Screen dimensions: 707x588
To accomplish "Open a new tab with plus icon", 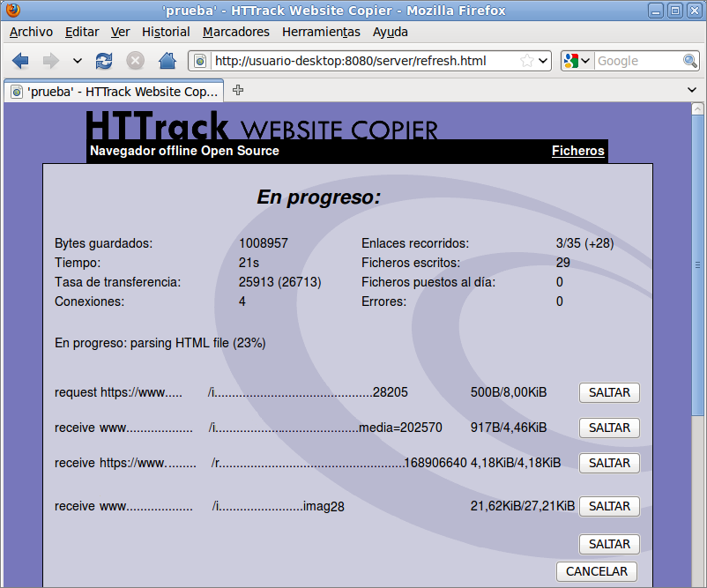I will coord(238,90).
